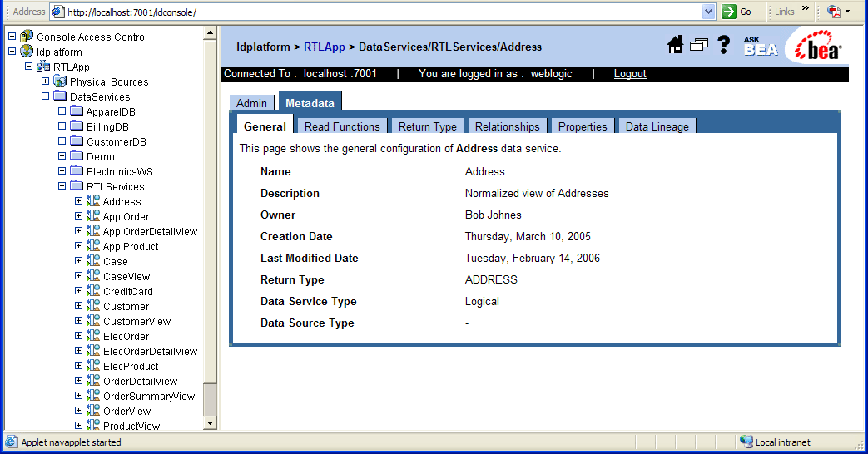This screenshot has width=868, height=454.
Task: Select the Metadata tab
Action: pyautogui.click(x=310, y=103)
